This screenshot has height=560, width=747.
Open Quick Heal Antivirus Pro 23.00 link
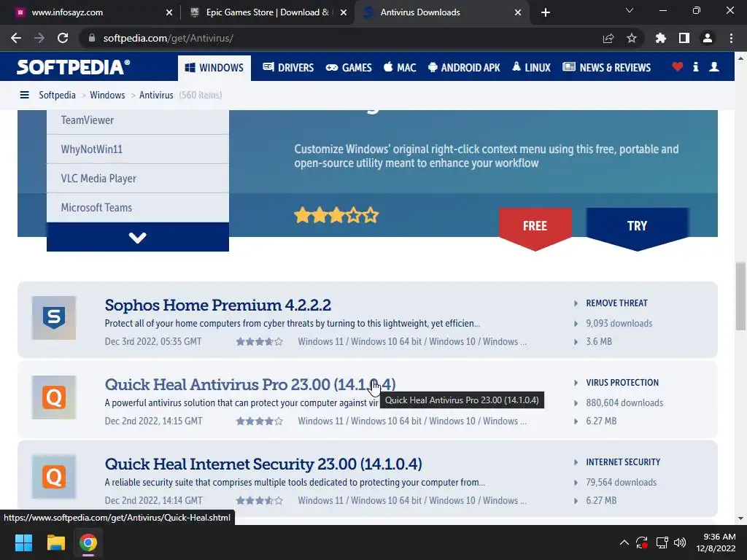coord(250,384)
